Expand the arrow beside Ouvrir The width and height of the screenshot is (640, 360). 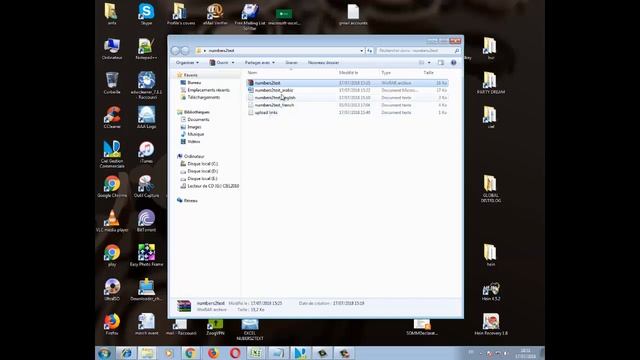233,62
